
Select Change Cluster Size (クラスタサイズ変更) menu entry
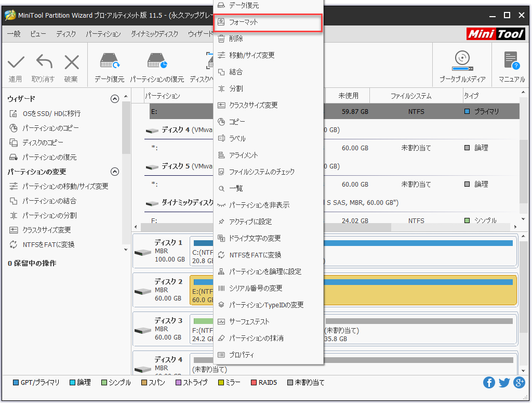pyautogui.click(x=268, y=105)
